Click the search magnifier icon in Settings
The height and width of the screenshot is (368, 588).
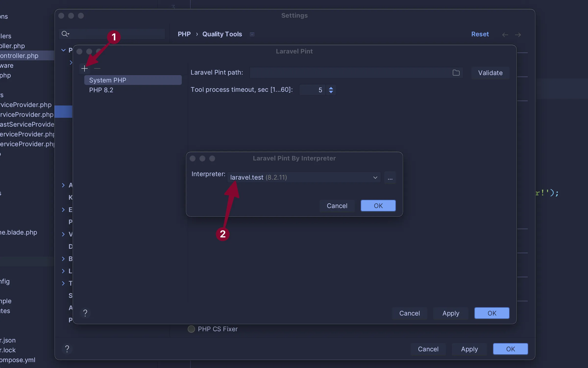pos(65,34)
